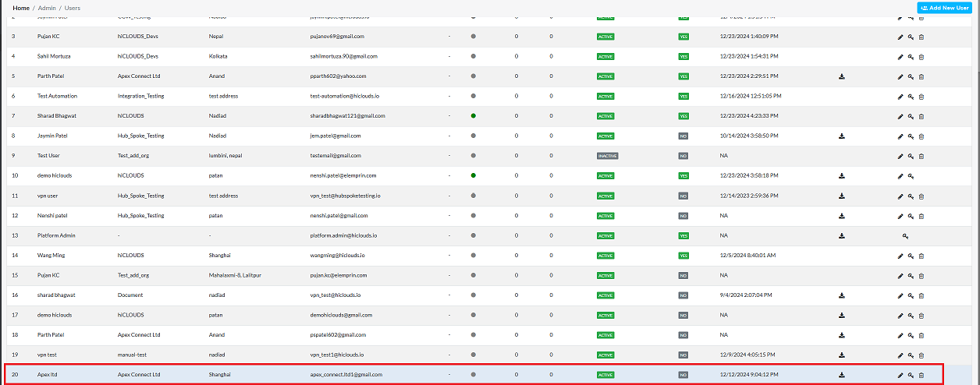Click INACTIVE status badge for Test User
This screenshot has width=980, height=385.
coord(607,156)
